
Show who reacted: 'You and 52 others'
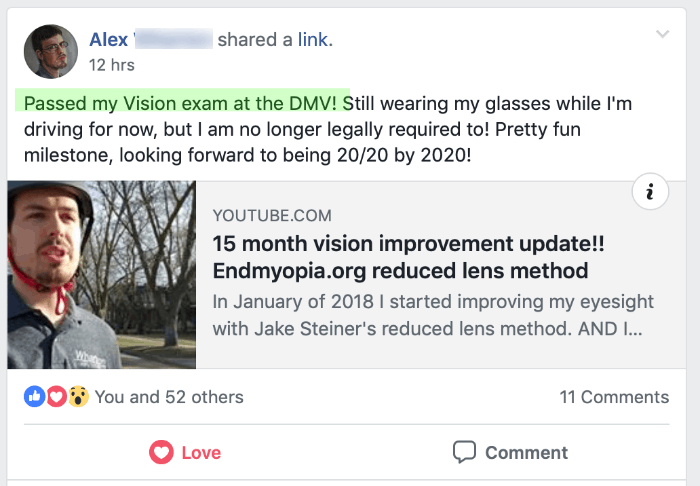169,397
